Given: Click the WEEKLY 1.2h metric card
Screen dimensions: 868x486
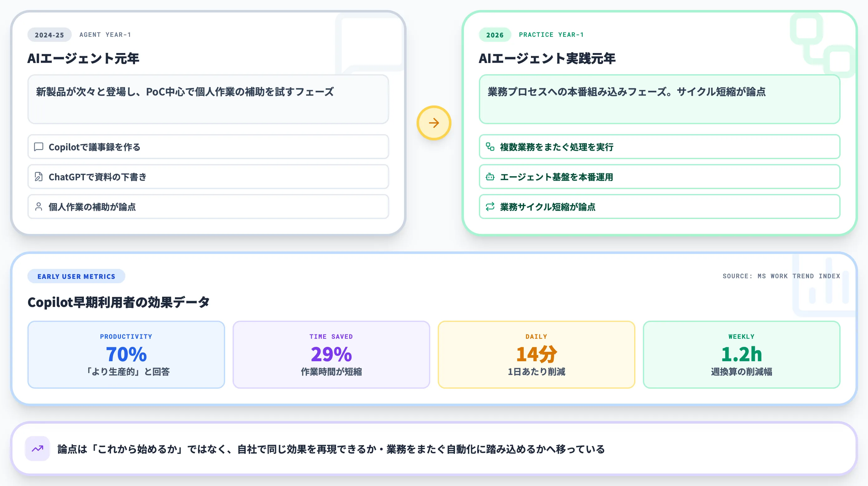Looking at the screenshot, I should [x=741, y=355].
